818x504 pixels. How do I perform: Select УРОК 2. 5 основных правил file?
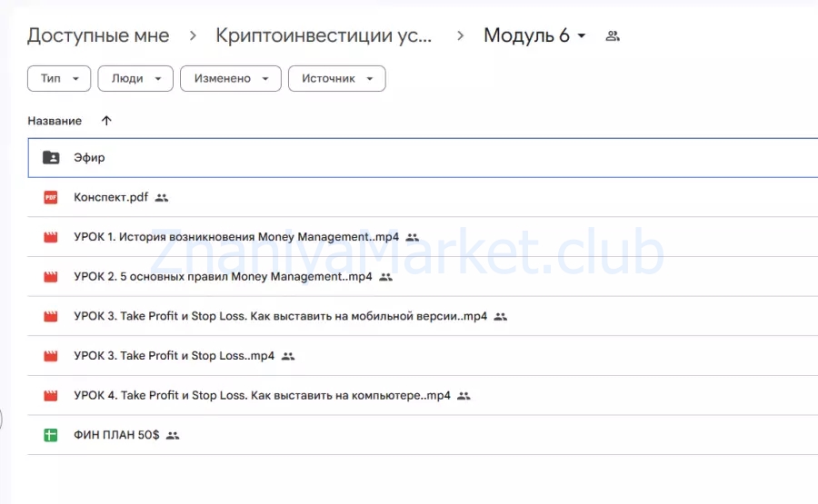223,277
